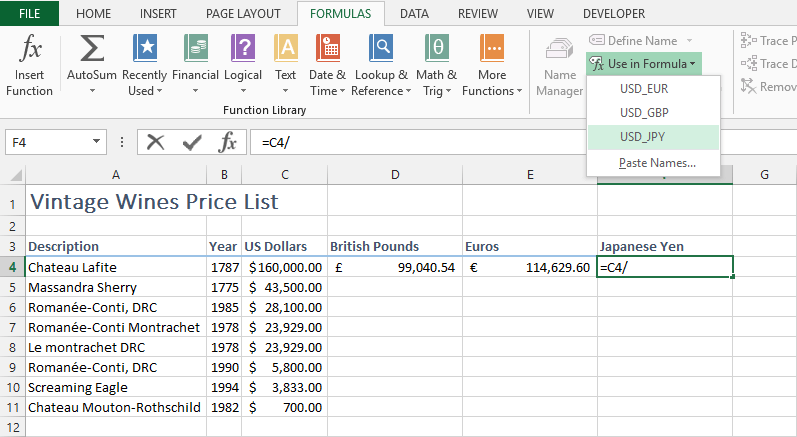Viewport: 797px width, 437px height.
Task: Select the $160,000.00 cell
Action: coord(285,267)
